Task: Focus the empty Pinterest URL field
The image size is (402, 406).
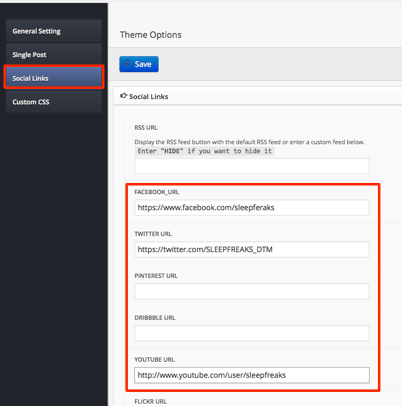Action: point(252,291)
